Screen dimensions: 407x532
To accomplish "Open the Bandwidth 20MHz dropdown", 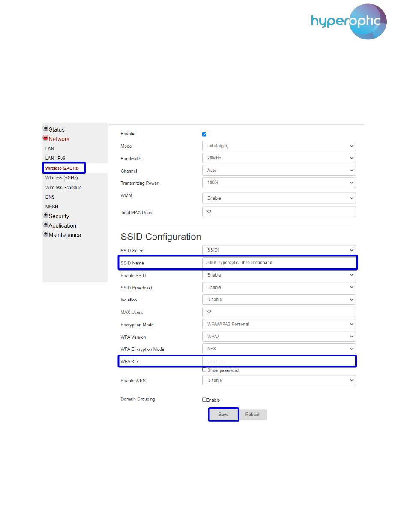I will [x=279, y=158].
